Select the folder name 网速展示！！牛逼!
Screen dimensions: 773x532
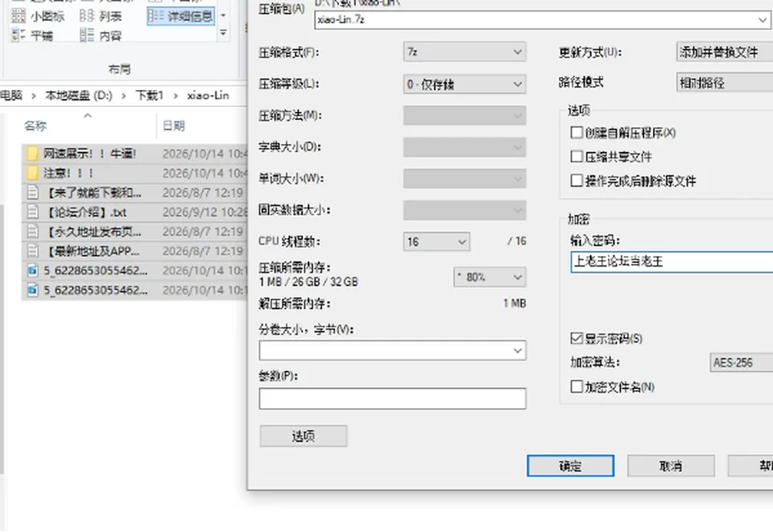[x=89, y=154]
